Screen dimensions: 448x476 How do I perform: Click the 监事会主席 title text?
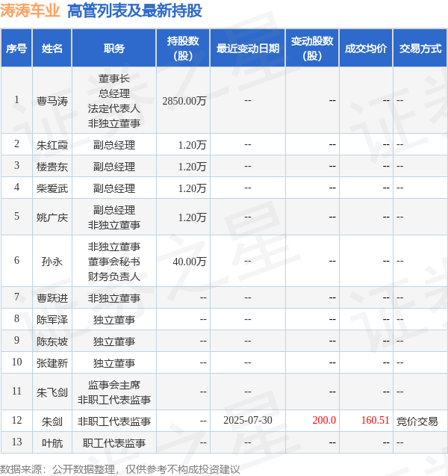(114, 385)
